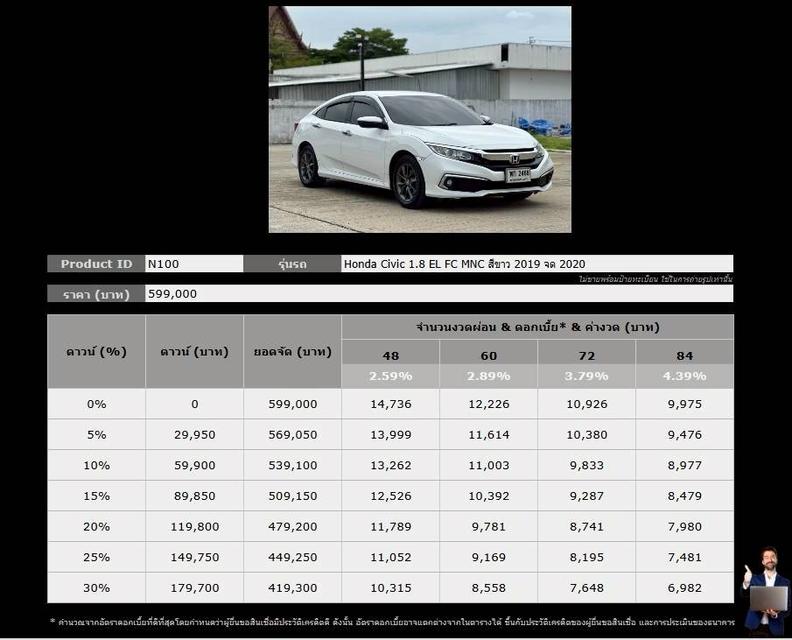Select the 2.59% interest rate cell
The image size is (792, 640).
point(390,376)
